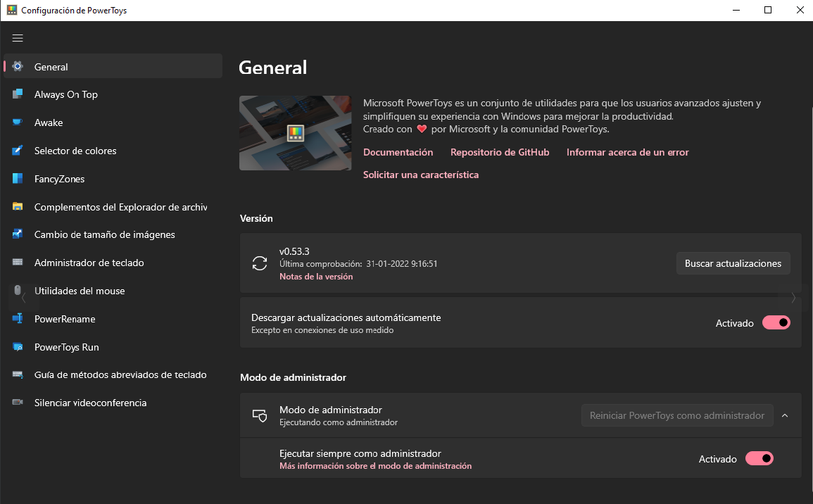Click Solicitar una característica link
813x504 pixels.
point(421,175)
